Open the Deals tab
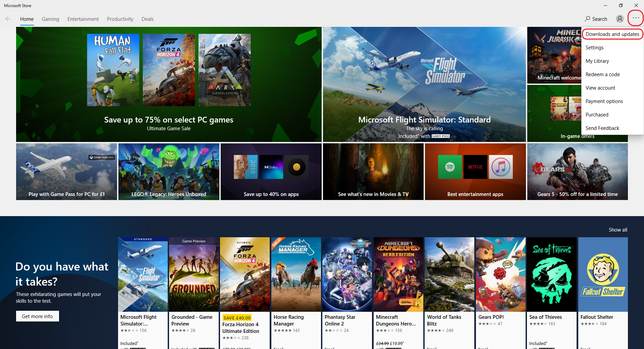The height and width of the screenshot is (349, 644). [x=148, y=19]
